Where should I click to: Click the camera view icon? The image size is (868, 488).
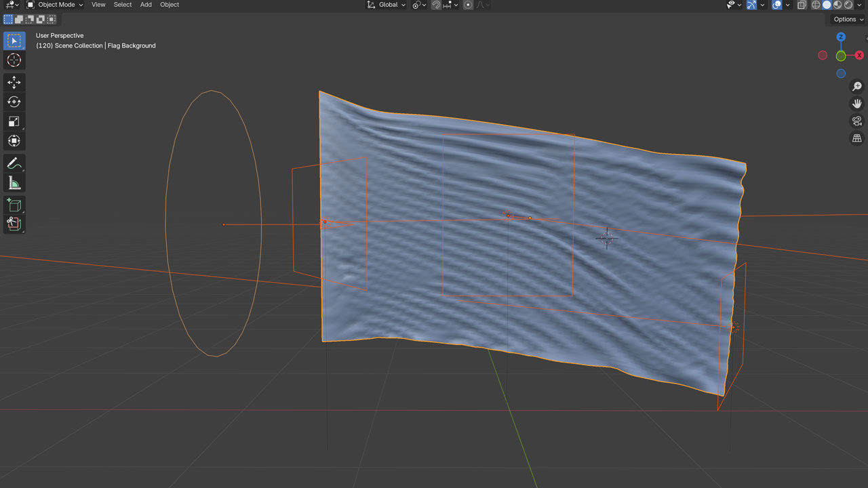857,121
